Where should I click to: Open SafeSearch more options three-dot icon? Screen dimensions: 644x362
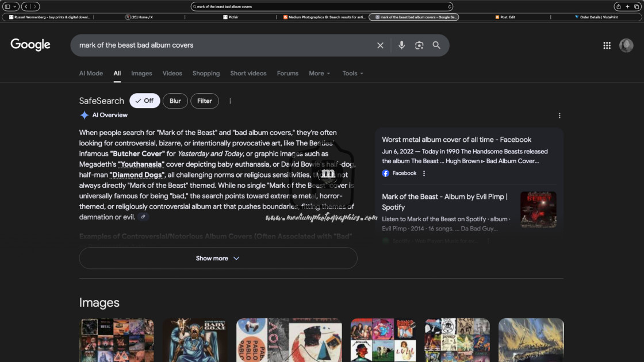(x=230, y=101)
